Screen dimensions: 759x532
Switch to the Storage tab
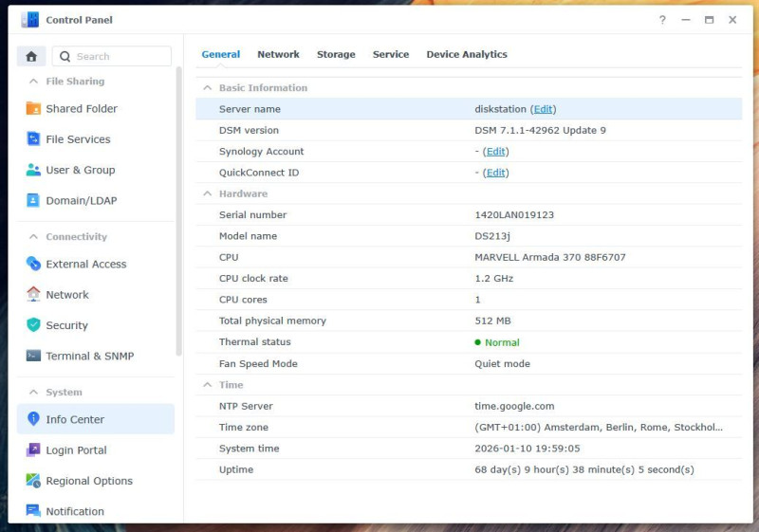tap(336, 54)
